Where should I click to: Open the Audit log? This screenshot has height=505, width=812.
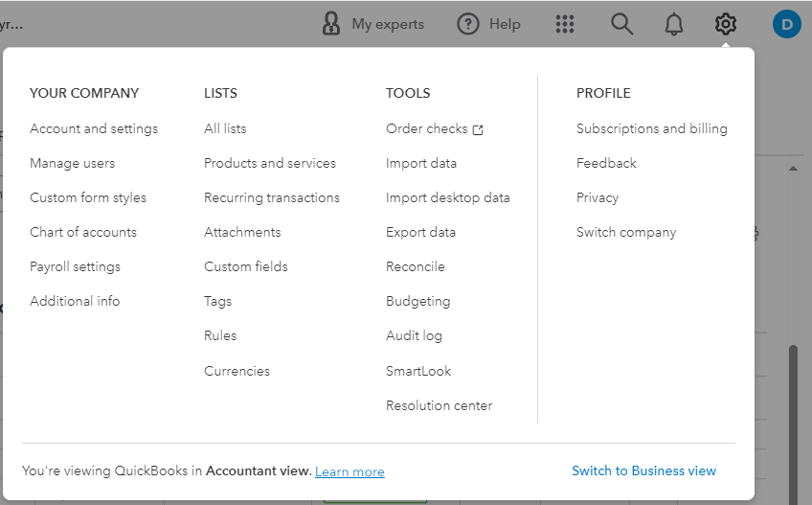click(x=414, y=335)
